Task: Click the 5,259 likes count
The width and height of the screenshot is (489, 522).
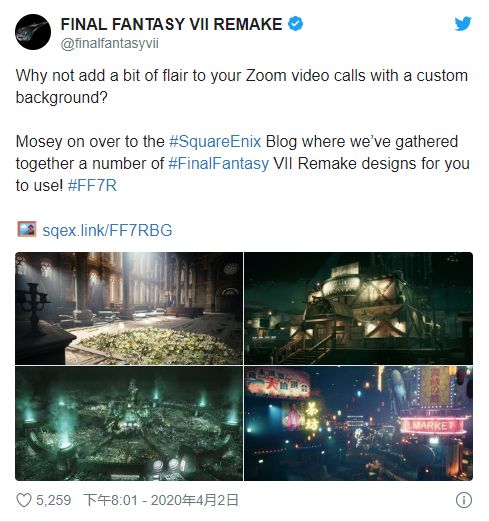Action: (53, 500)
